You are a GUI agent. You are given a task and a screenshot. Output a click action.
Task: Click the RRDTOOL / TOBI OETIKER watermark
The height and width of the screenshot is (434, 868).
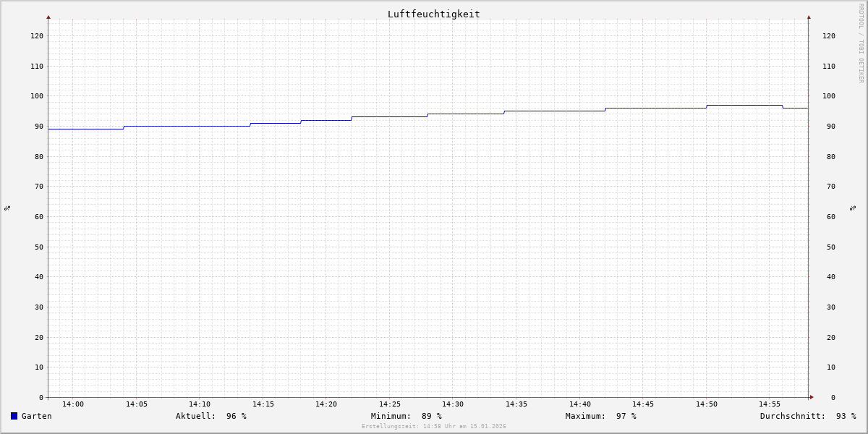tap(861, 43)
